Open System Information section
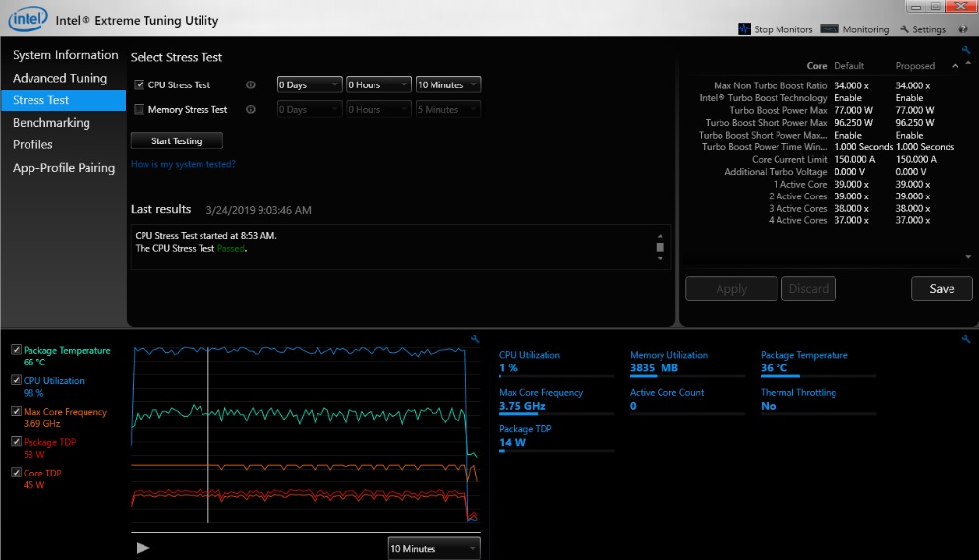 click(x=65, y=55)
